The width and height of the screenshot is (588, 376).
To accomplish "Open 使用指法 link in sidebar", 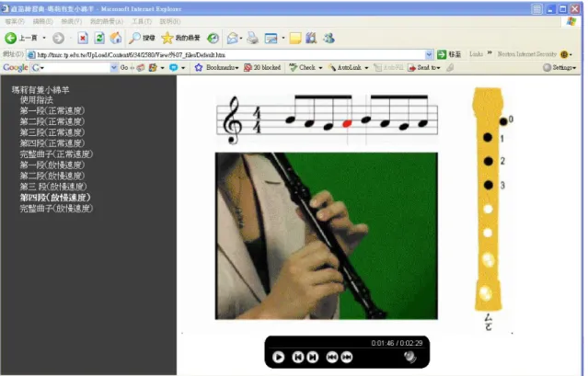I will pyautogui.click(x=37, y=100).
